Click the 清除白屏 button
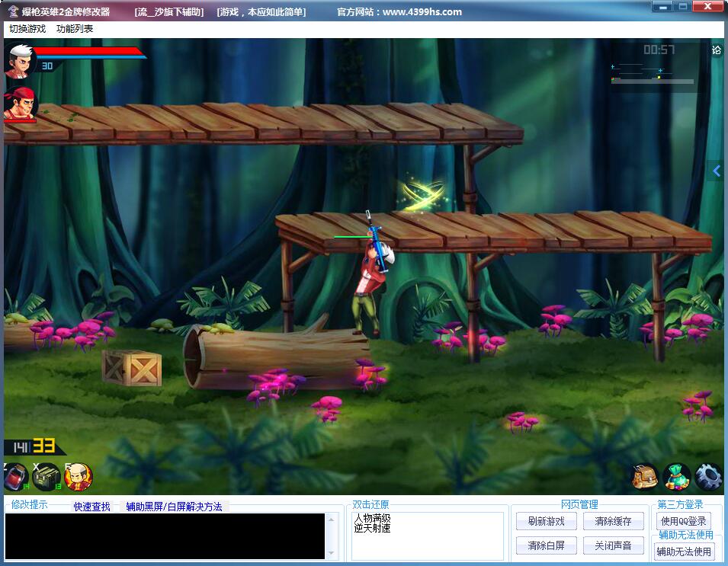 tap(546, 545)
